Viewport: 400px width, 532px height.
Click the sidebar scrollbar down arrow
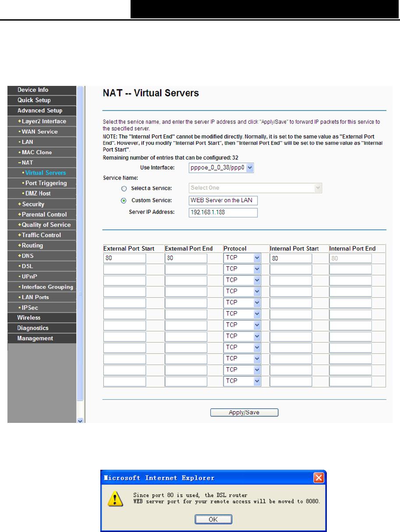[x=80, y=420]
